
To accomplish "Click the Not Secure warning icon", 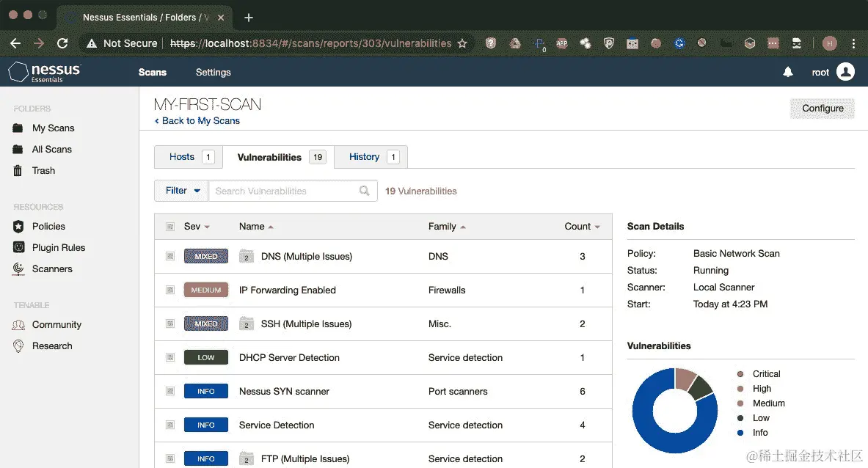I will (x=92, y=43).
